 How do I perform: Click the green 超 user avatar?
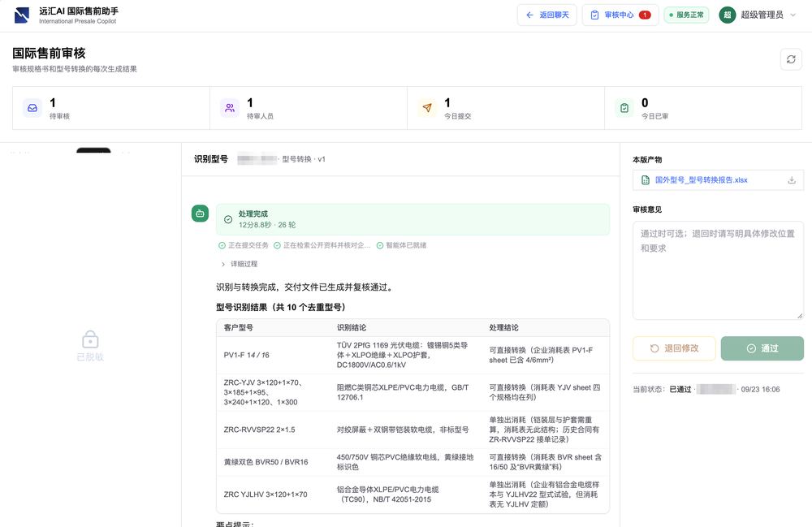(727, 15)
